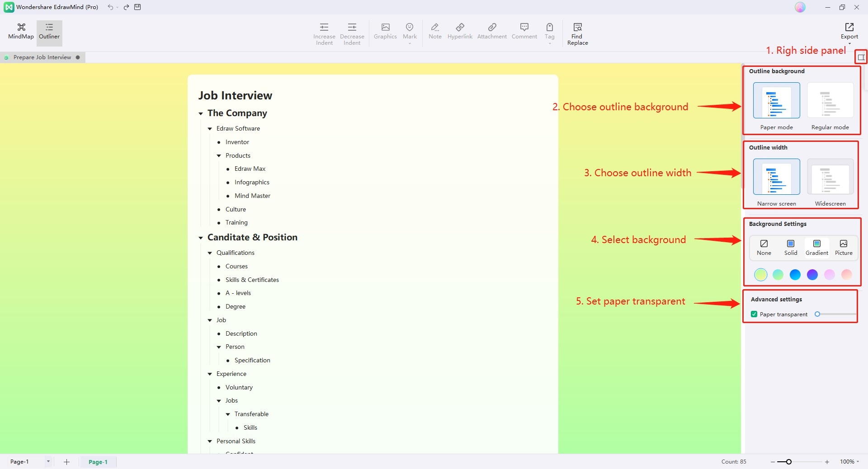Select the Infographics outline item

252,182
